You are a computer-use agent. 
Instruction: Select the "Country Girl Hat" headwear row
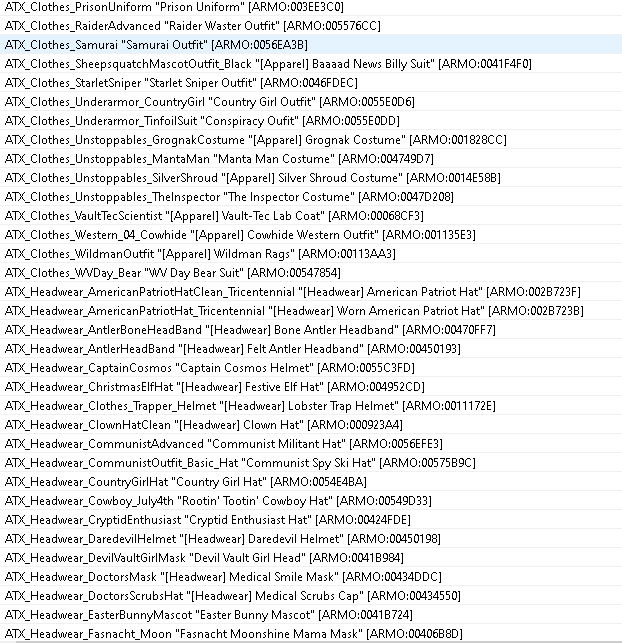point(311,481)
